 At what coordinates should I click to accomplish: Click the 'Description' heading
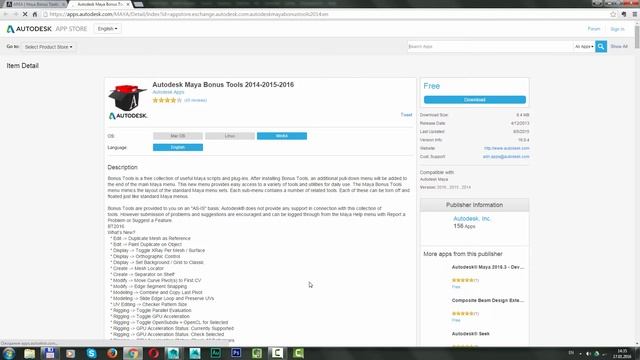pyautogui.click(x=122, y=167)
